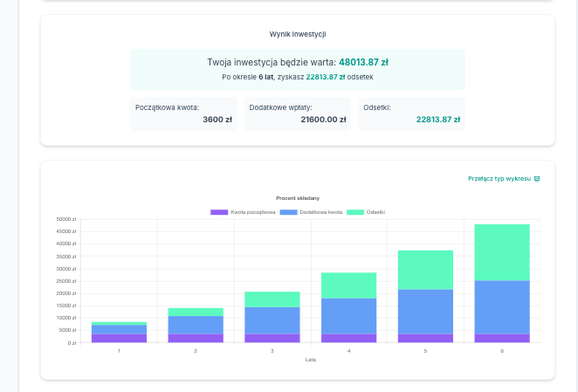
Task: Click the chart type switch icon
Action: pos(537,179)
